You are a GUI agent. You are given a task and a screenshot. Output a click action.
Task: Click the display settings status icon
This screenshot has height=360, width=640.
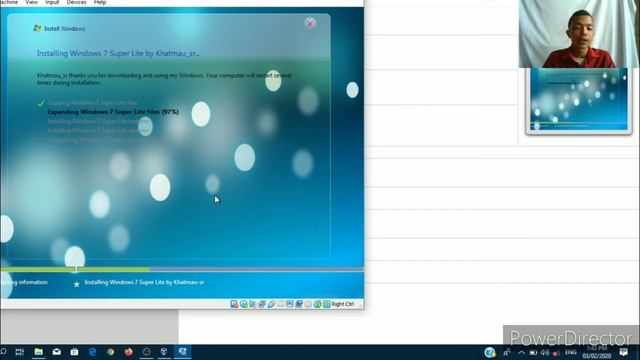(x=289, y=304)
